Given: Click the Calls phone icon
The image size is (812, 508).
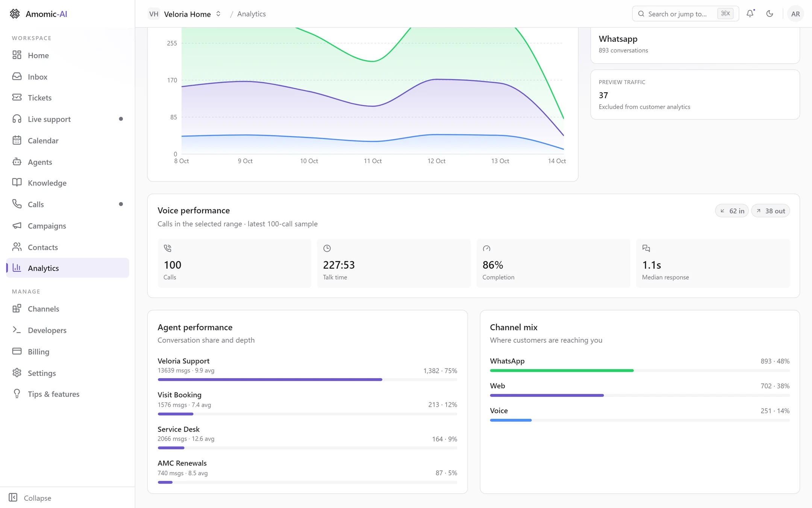Looking at the screenshot, I should point(17,204).
